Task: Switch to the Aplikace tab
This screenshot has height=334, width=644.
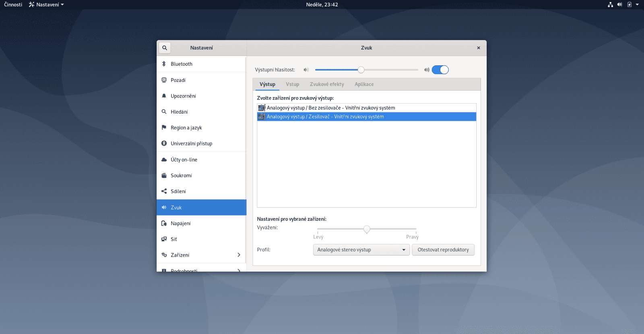Action: pyautogui.click(x=364, y=84)
